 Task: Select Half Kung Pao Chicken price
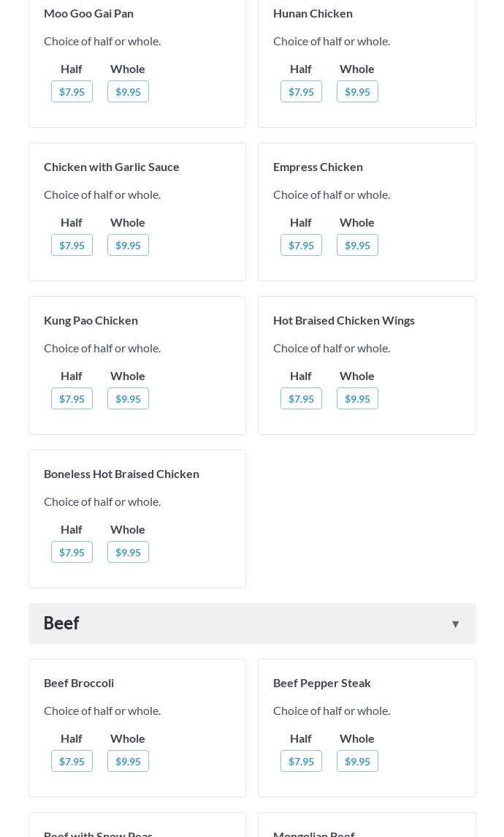point(72,398)
